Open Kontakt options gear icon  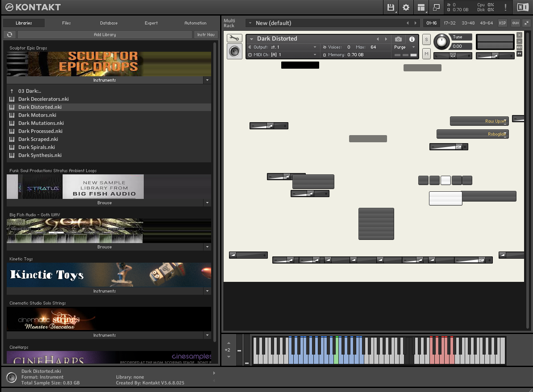click(406, 7)
